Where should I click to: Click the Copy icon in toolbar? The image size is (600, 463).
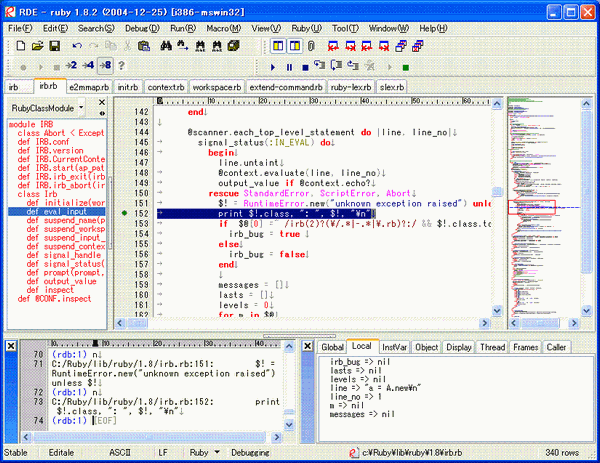coord(111,46)
